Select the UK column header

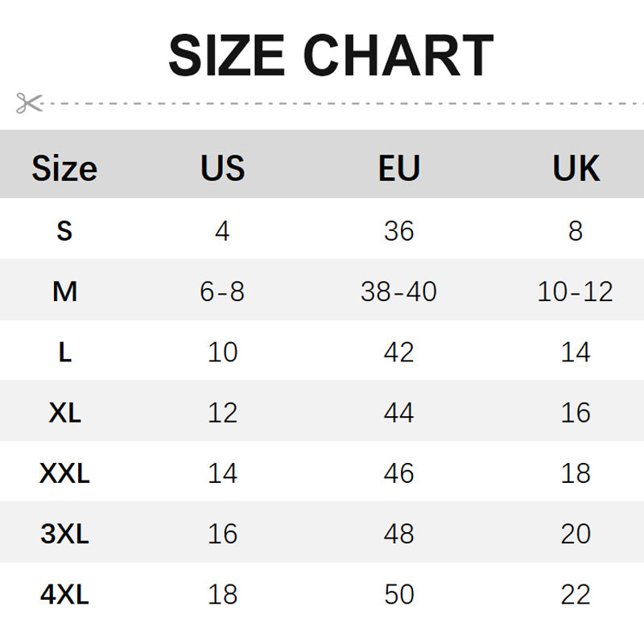[576, 169]
